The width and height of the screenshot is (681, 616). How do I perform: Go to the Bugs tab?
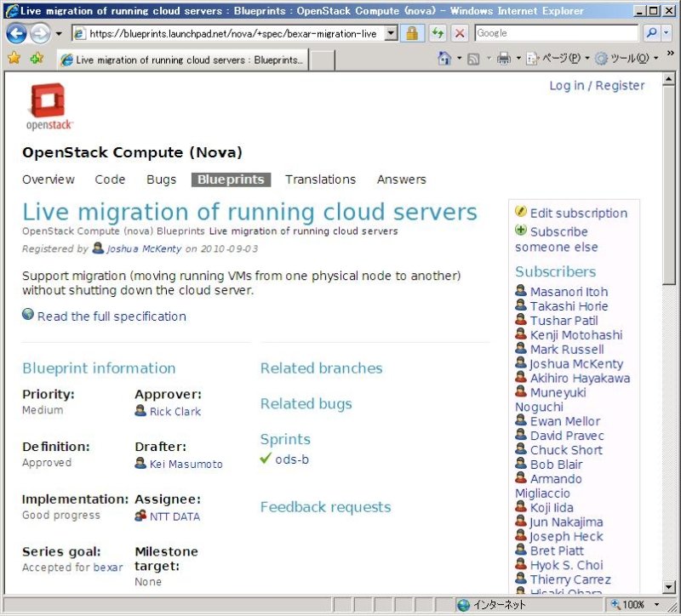point(161,180)
